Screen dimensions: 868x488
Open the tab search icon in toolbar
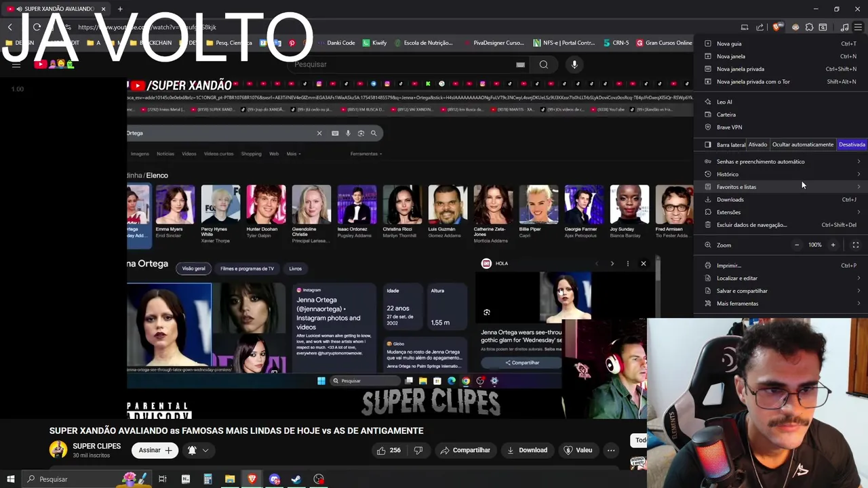823,27
